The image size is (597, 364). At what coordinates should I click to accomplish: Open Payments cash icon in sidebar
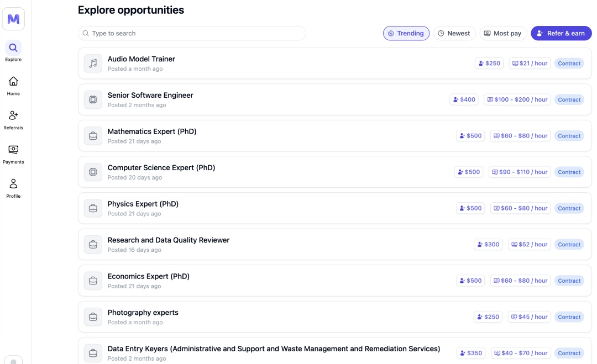(x=13, y=150)
